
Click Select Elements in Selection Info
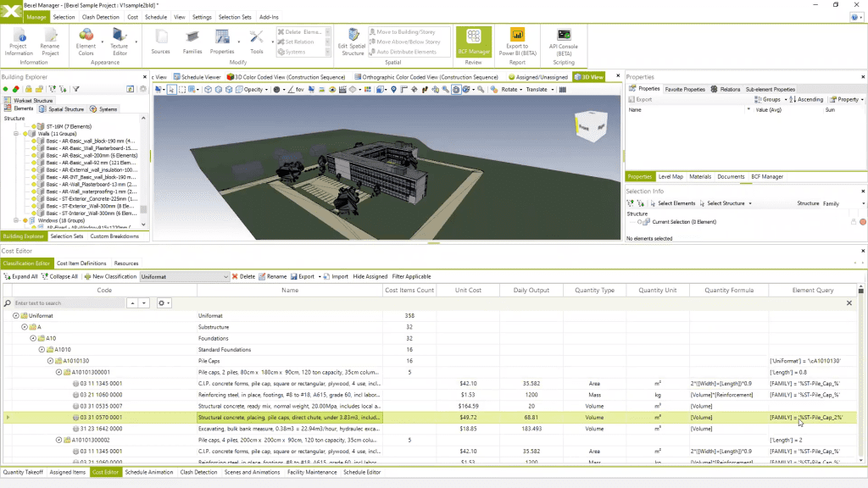coord(672,203)
